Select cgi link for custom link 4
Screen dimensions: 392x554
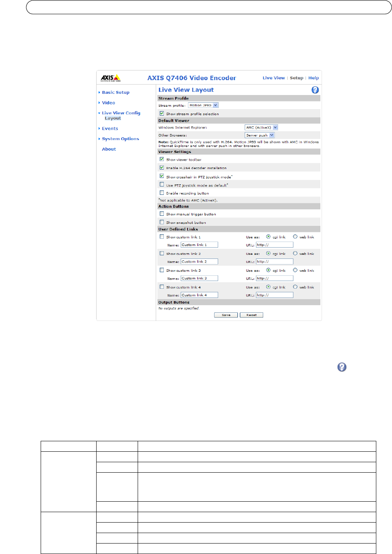pyautogui.click(x=268, y=287)
